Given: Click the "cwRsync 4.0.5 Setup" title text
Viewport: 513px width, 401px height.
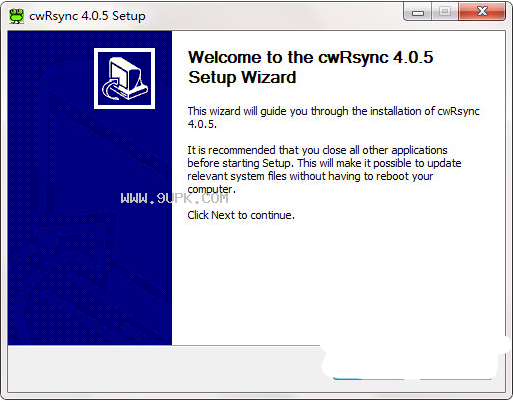Looking at the screenshot, I should (x=87, y=16).
